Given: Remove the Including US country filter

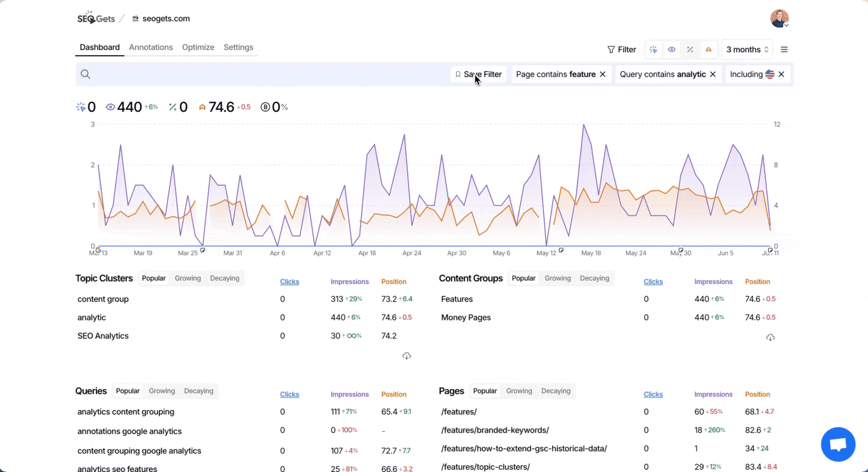Looking at the screenshot, I should pyautogui.click(x=781, y=74).
